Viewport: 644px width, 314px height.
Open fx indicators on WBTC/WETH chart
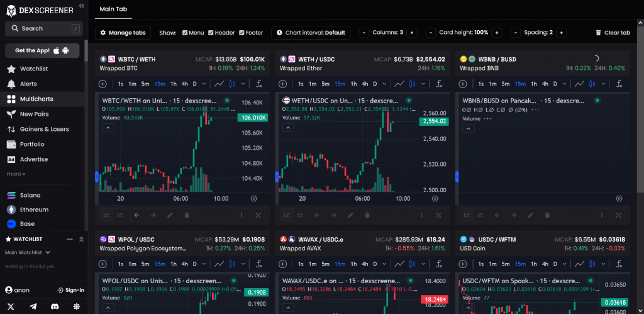click(258, 84)
